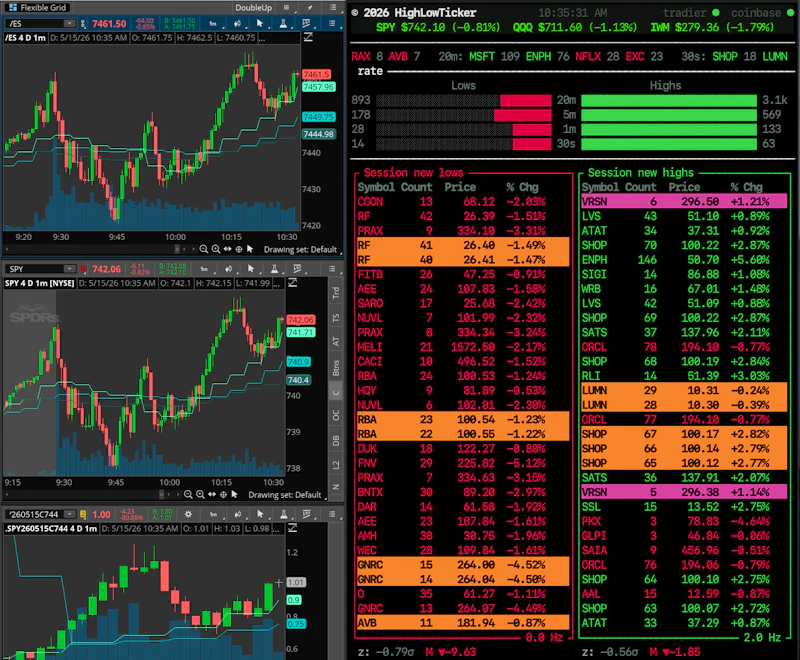Image resolution: width=800 pixels, height=660 pixels.
Task: Open the 1m timeframe dropdown on the option chart
Action: click(214, 514)
